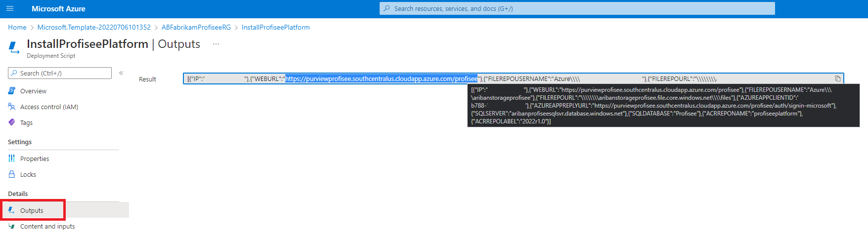Click the Result label
868x236 pixels.
click(x=147, y=79)
